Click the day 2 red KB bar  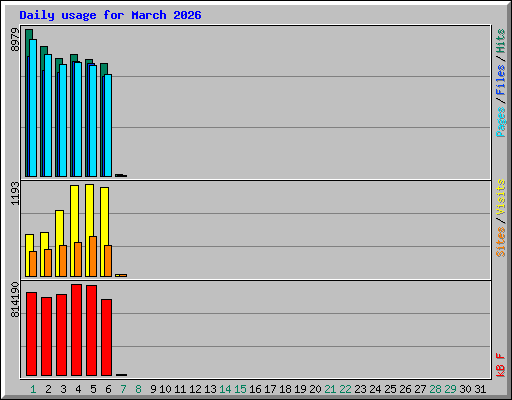46,336
